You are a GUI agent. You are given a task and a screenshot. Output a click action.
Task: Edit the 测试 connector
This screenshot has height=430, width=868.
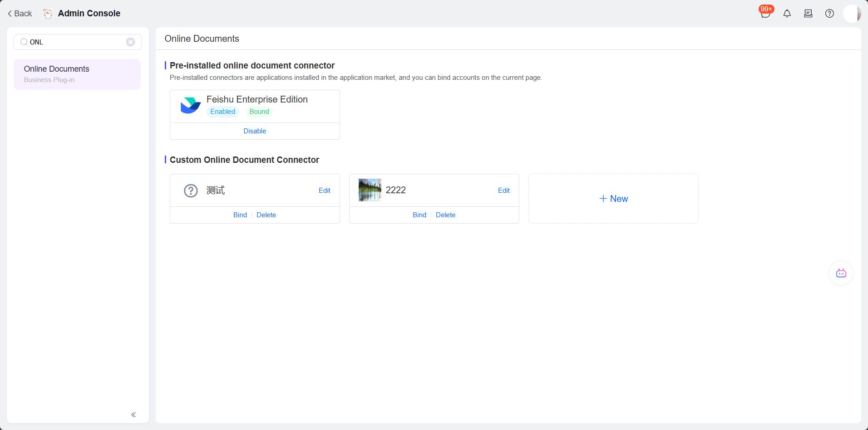(x=324, y=191)
